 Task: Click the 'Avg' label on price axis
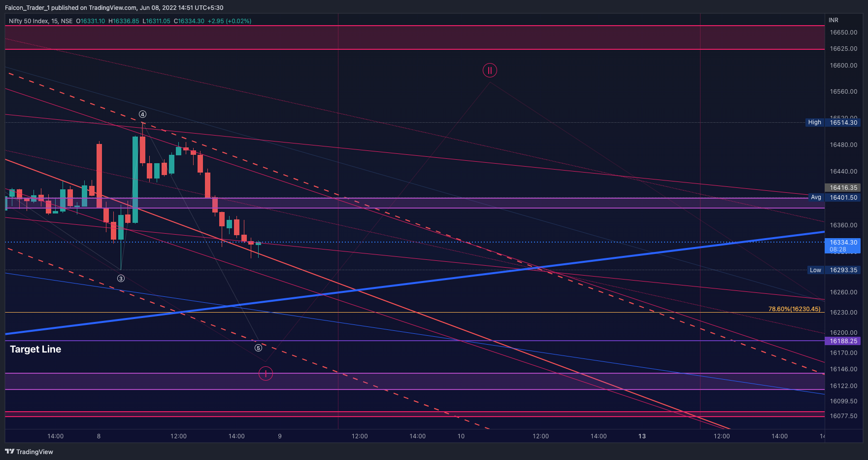pyautogui.click(x=816, y=197)
